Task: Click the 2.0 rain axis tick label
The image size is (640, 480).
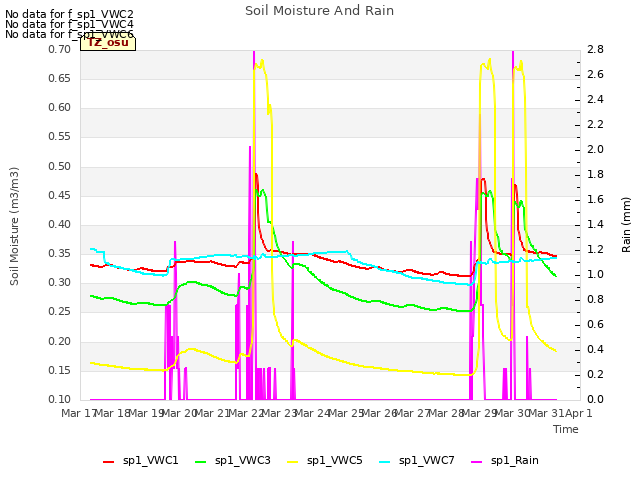Action: tap(595, 149)
